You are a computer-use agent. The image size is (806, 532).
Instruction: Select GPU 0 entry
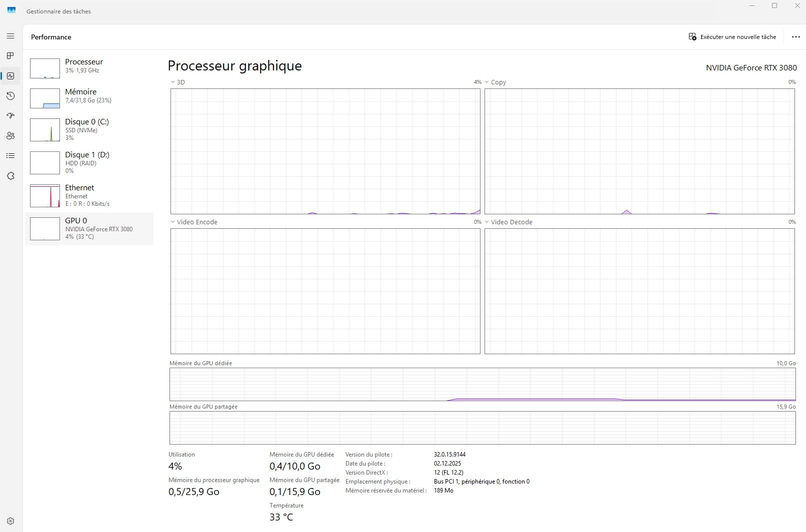coord(89,228)
